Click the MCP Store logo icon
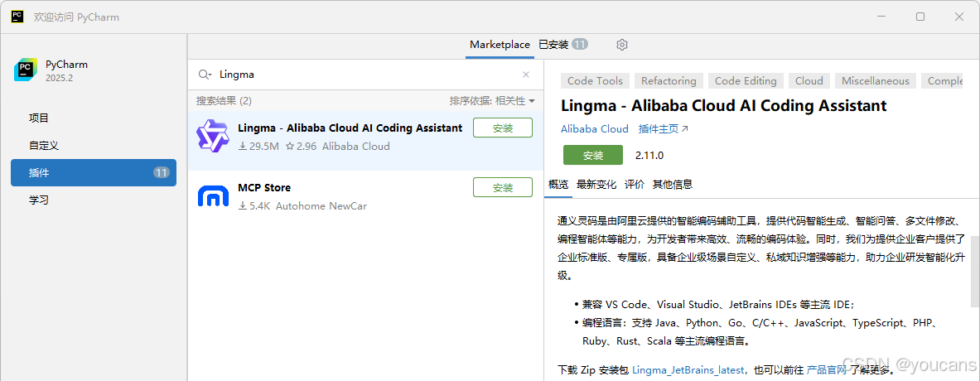980x381 pixels. click(213, 195)
